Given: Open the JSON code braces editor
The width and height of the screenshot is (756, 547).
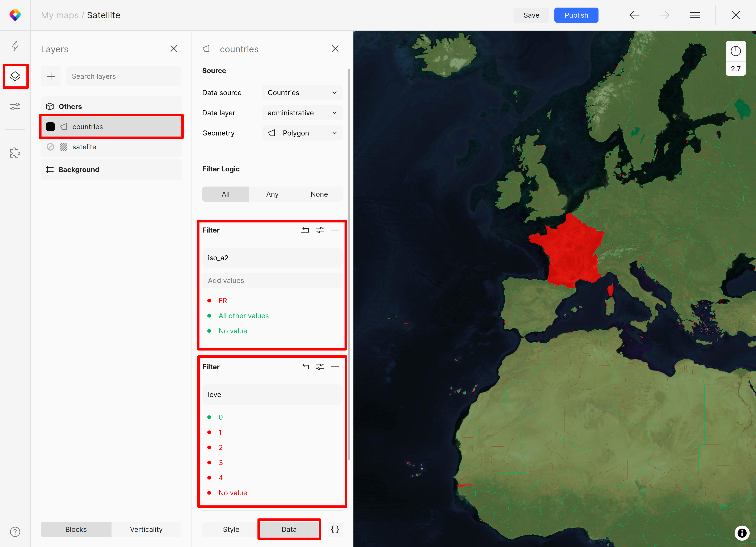Looking at the screenshot, I should click(335, 529).
